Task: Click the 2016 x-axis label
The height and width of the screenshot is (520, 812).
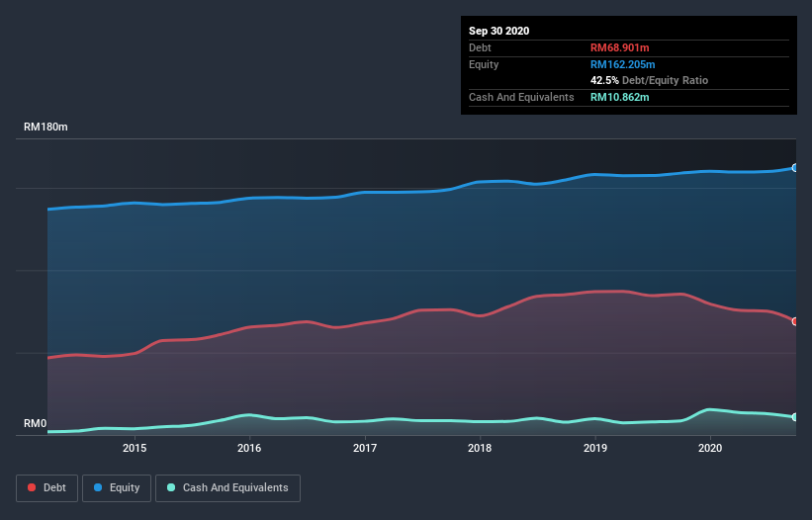Action: [x=249, y=448]
